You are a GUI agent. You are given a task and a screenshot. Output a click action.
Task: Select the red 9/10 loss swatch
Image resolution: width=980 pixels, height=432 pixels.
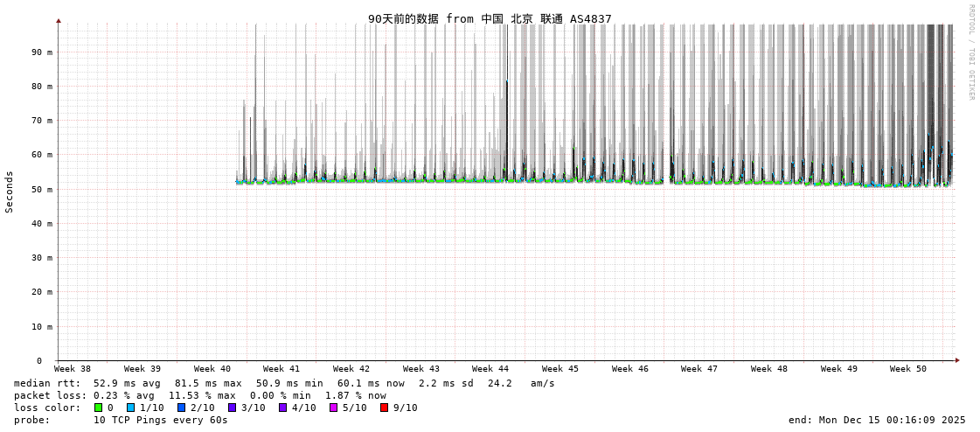384,408
